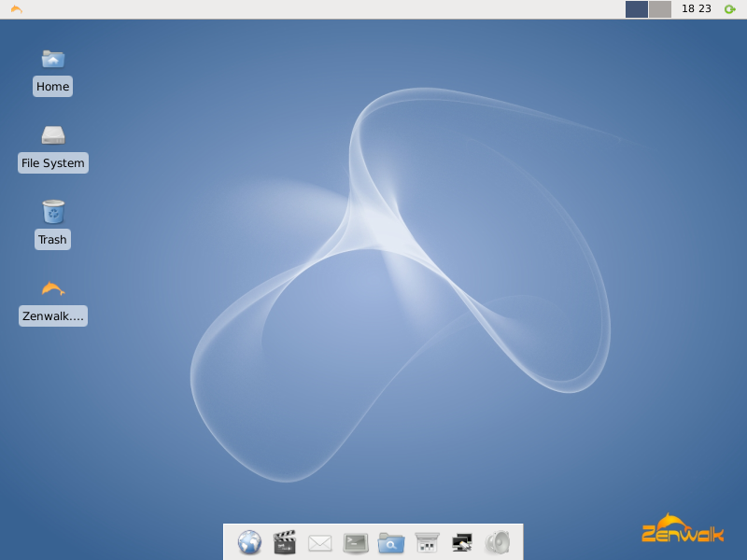Switch to the second (gray) workspace
The height and width of the screenshot is (560, 747).
point(660,9)
